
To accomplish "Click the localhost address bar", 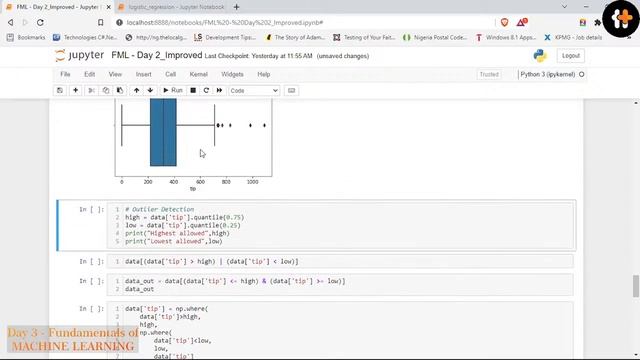I will [x=302, y=22].
